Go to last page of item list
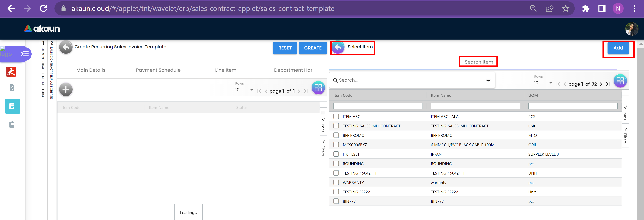This screenshot has width=644, height=220. [608, 84]
